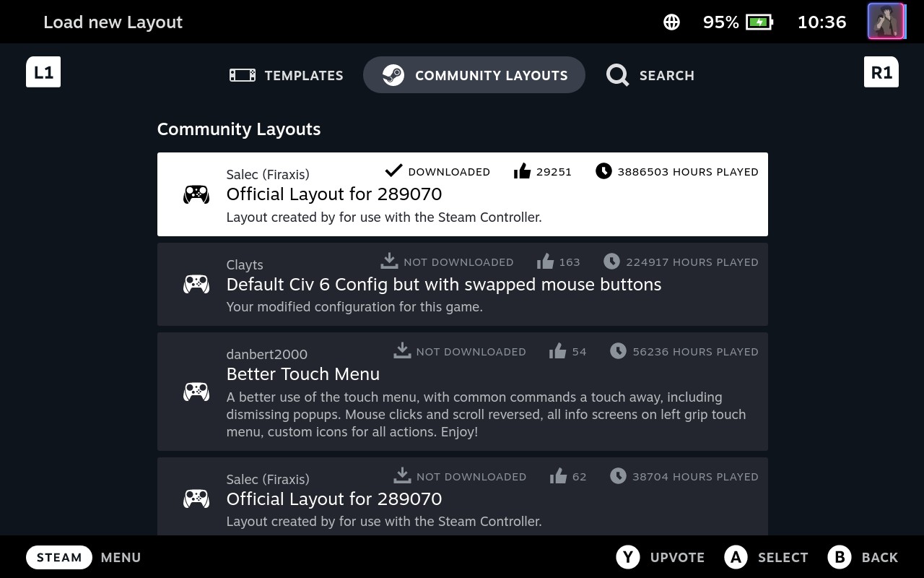Click the globe network icon

pos(671,22)
